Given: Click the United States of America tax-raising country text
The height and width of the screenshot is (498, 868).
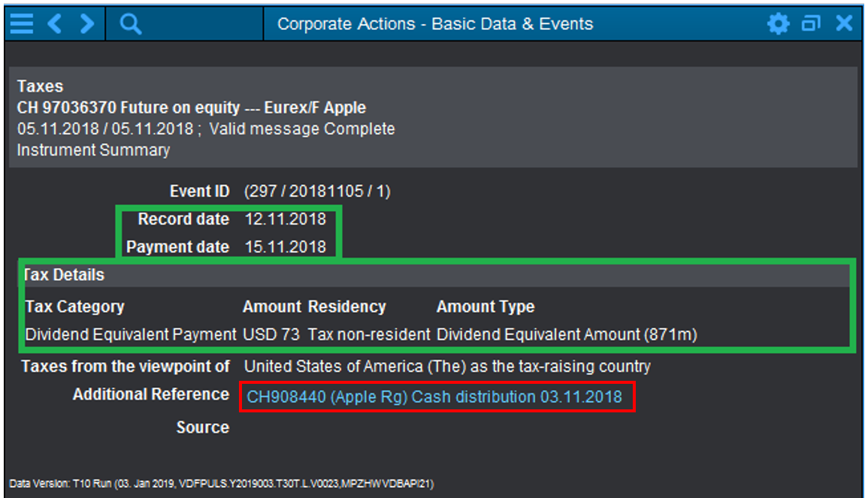Looking at the screenshot, I should click(447, 367).
